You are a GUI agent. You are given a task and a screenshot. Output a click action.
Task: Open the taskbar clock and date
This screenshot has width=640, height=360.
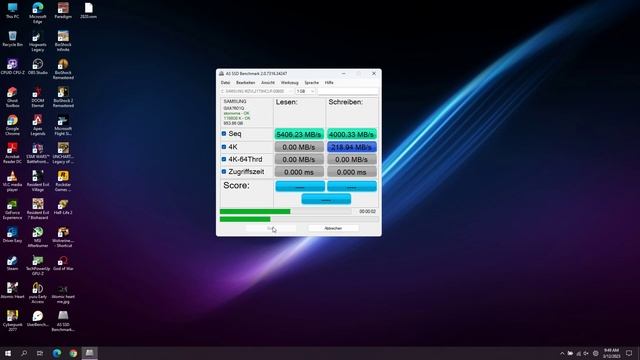point(611,353)
